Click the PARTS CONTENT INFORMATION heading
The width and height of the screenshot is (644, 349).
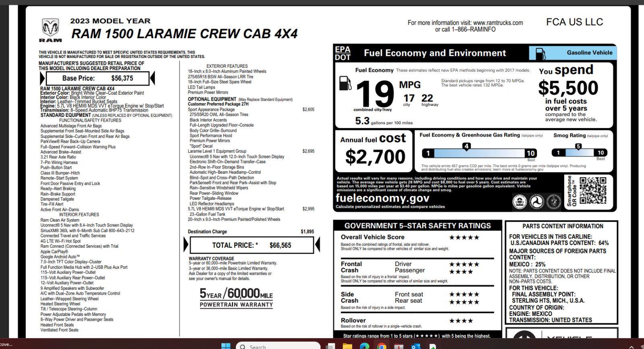point(563,226)
